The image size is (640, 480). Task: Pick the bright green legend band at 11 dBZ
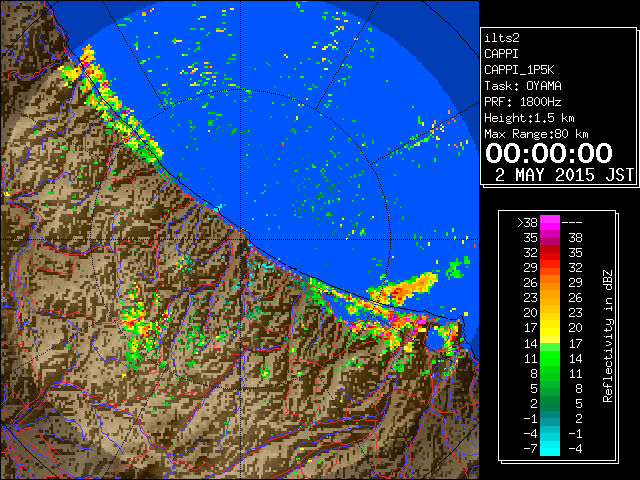[x=550, y=358]
